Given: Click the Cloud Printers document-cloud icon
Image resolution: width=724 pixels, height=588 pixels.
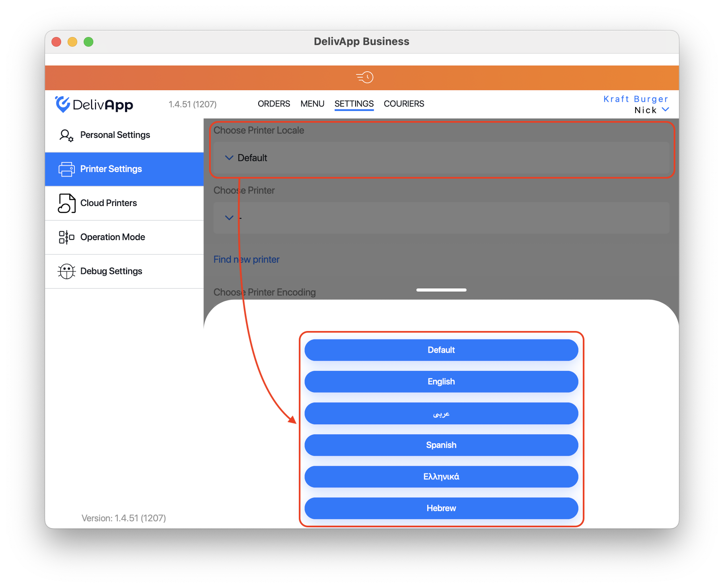Looking at the screenshot, I should tap(66, 203).
